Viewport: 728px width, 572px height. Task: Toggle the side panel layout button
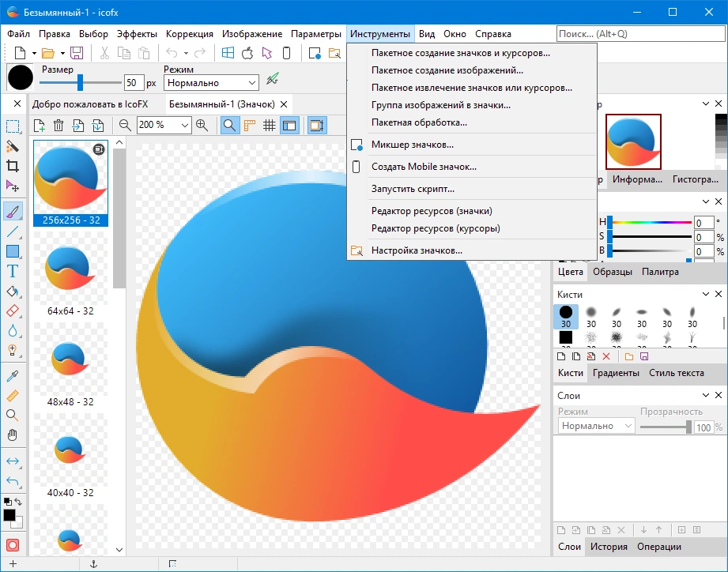click(289, 126)
